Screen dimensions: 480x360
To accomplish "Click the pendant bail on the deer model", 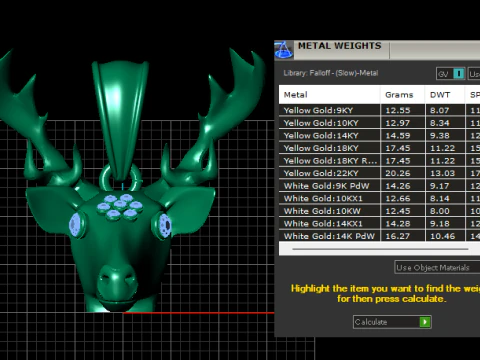I will click(120, 120).
